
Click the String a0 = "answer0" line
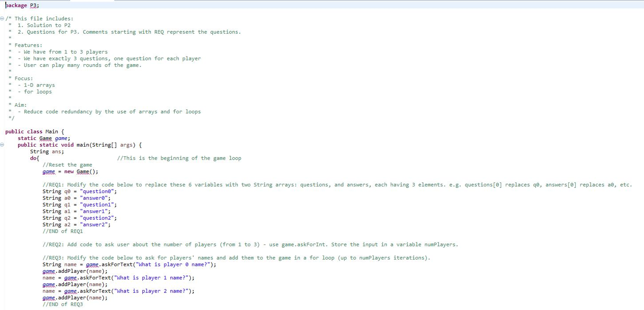coord(76,198)
